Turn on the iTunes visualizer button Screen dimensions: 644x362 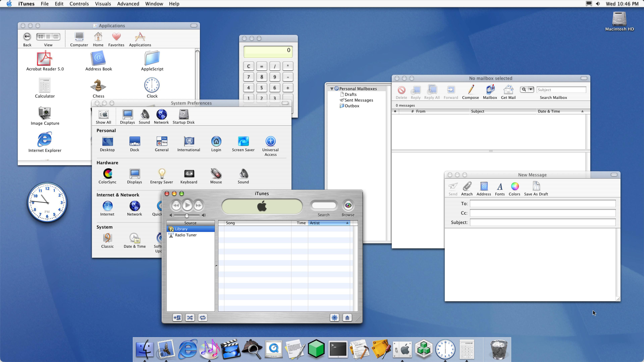[x=334, y=318]
